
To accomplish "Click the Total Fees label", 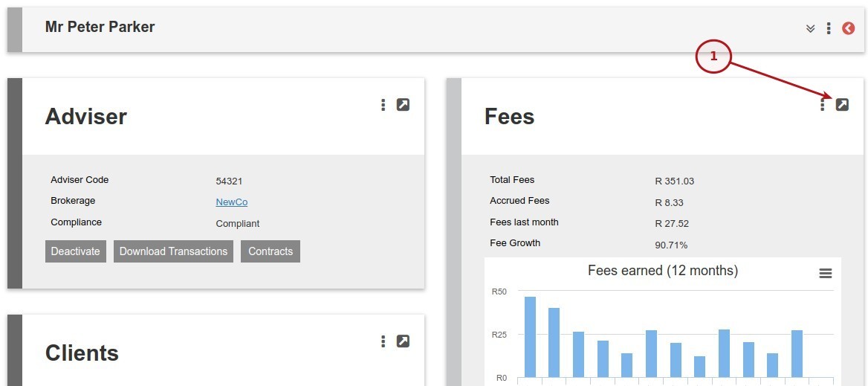I will [x=512, y=180].
